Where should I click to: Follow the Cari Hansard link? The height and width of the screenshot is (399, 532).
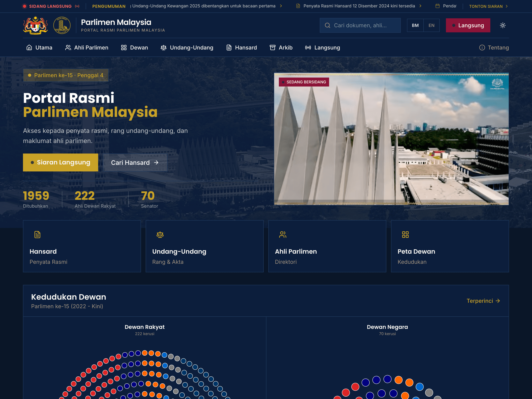(x=135, y=162)
